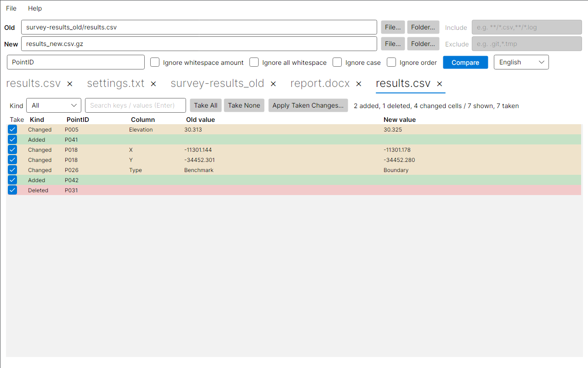The width and height of the screenshot is (588, 368).
Task: Click the Elevation column cell
Action: [x=141, y=130]
